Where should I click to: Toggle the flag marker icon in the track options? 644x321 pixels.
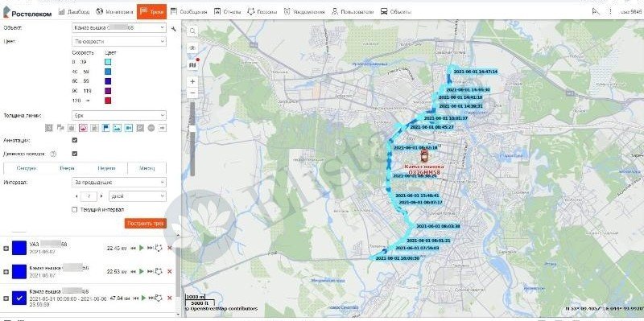[x=105, y=128]
